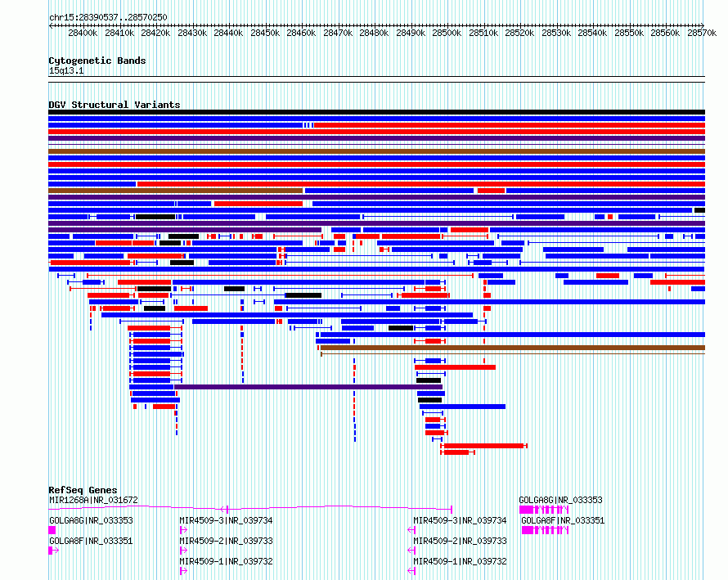
Task: Click the left-pointing MIR4509-1 gene arrow glyph
Action: 411,571
